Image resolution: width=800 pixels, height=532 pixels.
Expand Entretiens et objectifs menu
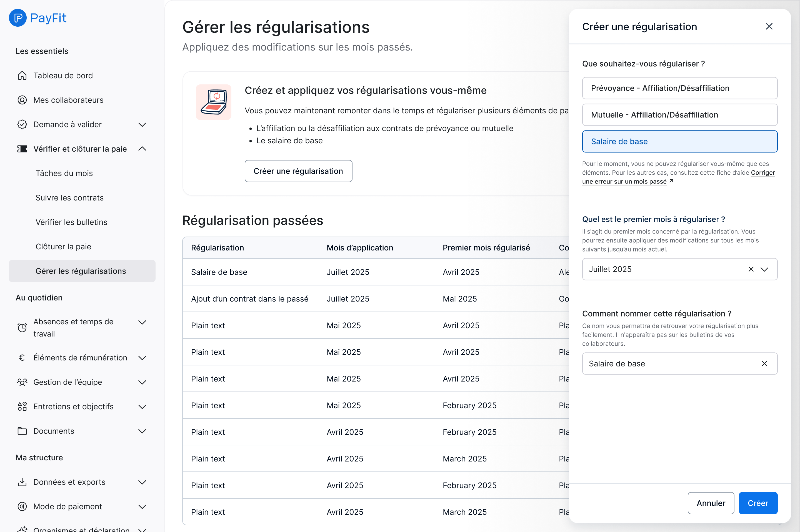(x=142, y=406)
